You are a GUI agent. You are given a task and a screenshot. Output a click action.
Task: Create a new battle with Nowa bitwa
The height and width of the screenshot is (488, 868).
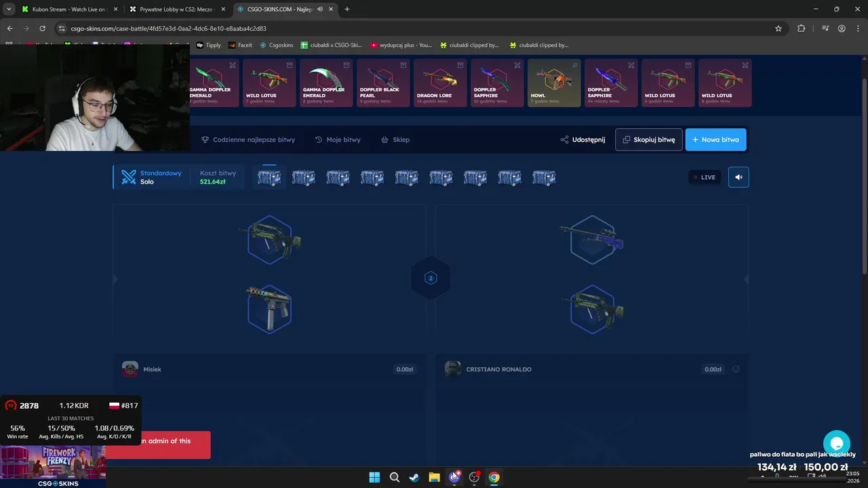point(715,140)
